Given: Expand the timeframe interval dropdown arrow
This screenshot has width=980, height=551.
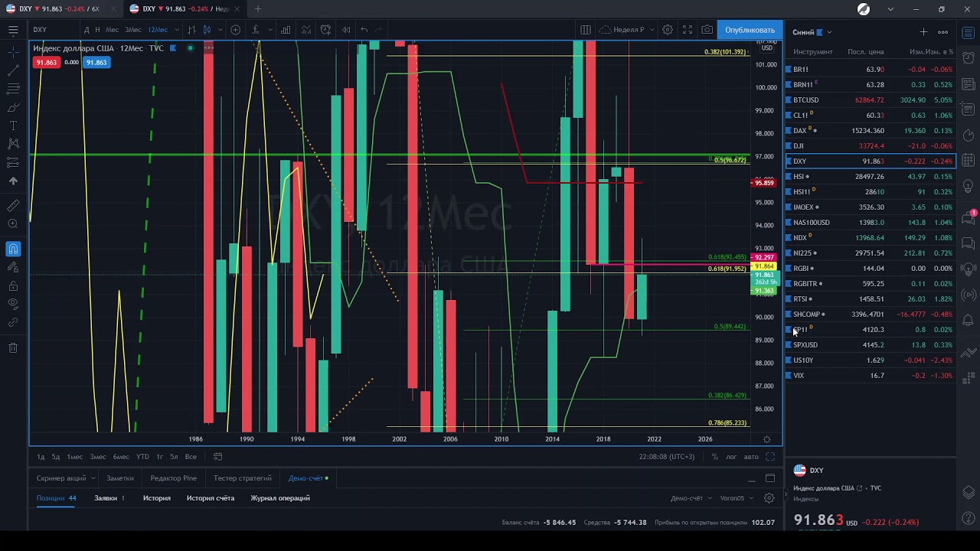Looking at the screenshot, I should (176, 30).
